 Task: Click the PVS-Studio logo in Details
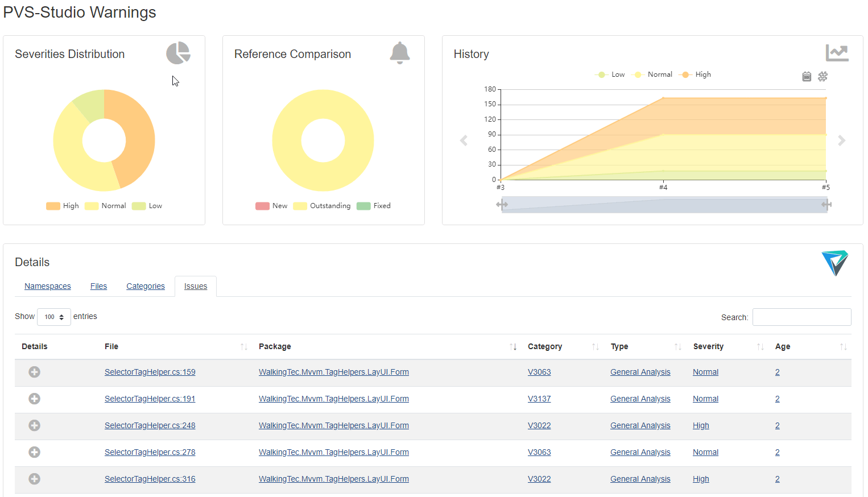835,263
